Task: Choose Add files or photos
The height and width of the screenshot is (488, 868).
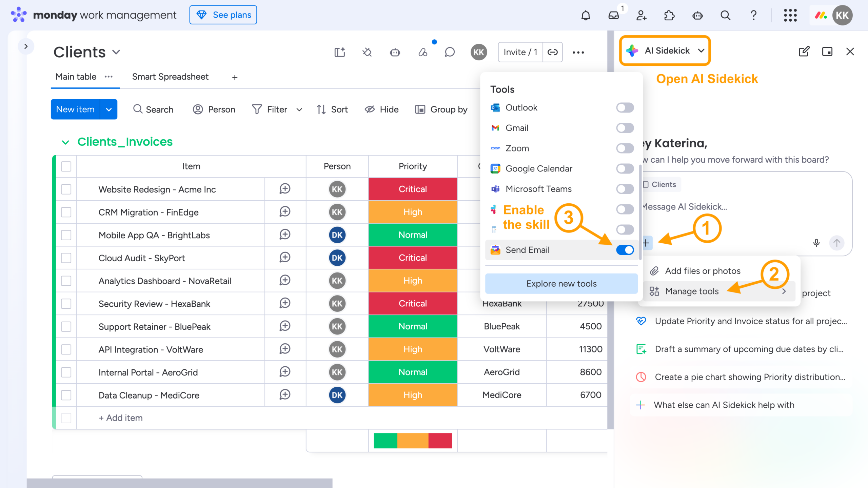Action: (x=703, y=271)
